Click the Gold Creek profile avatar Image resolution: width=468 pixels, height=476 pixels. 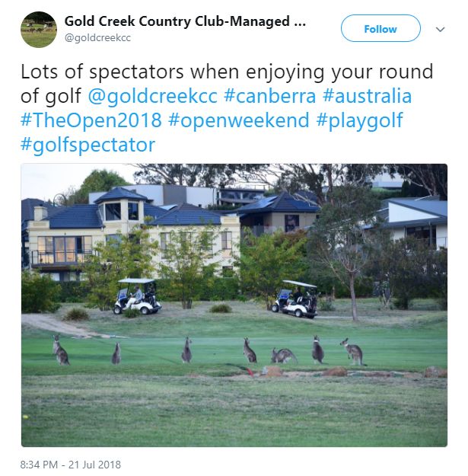click(39, 30)
